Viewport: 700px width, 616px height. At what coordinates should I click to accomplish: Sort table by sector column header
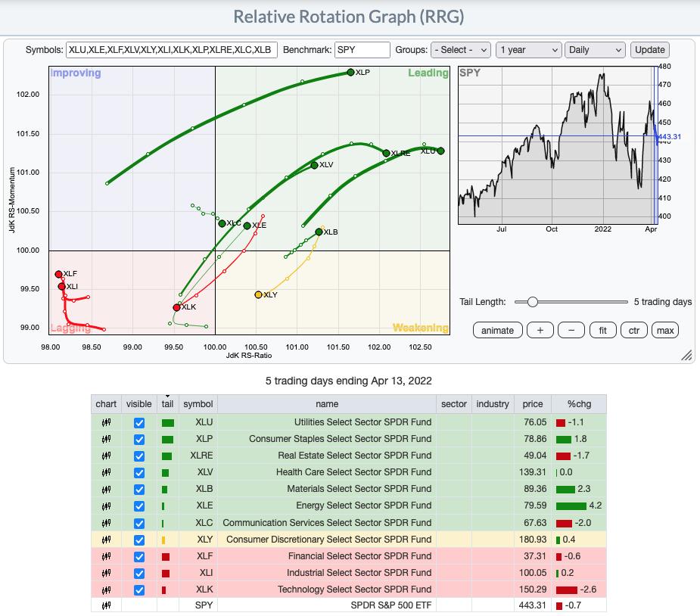(x=453, y=404)
